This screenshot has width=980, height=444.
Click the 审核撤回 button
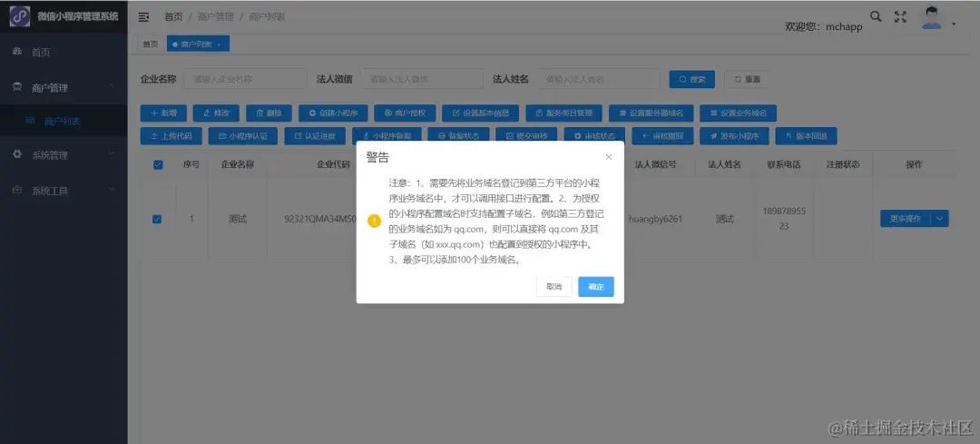pyautogui.click(x=662, y=135)
